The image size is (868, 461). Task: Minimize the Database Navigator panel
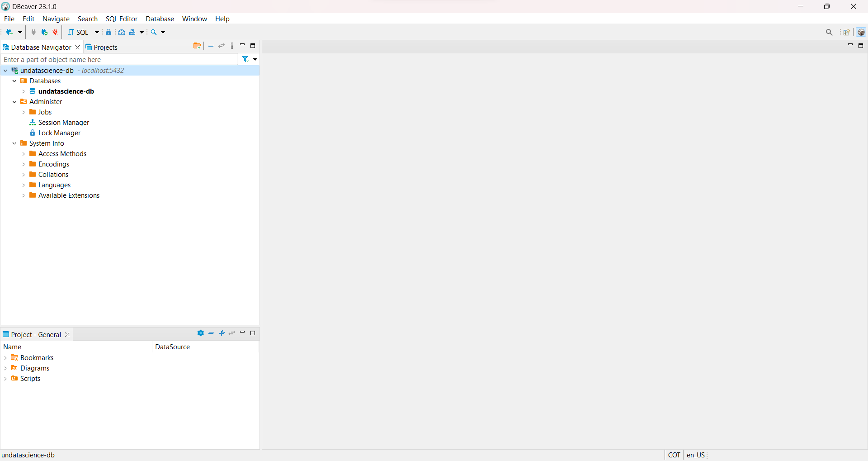(242, 45)
